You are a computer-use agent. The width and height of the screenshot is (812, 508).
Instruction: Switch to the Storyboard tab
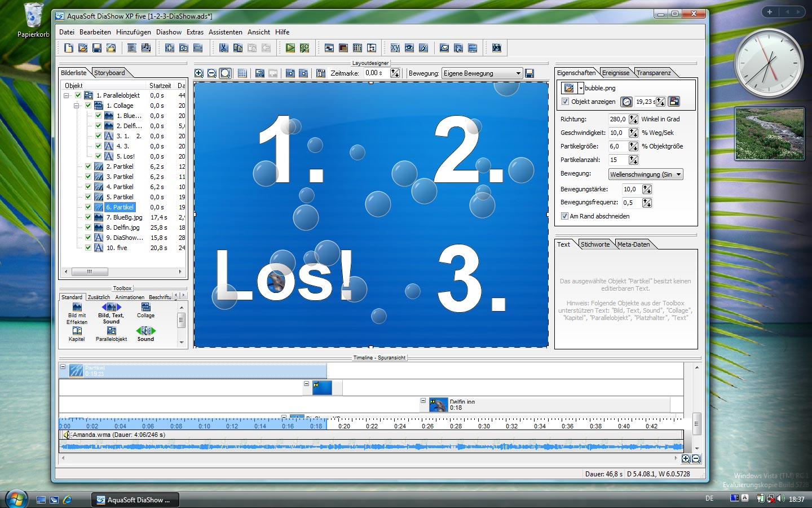click(x=109, y=73)
